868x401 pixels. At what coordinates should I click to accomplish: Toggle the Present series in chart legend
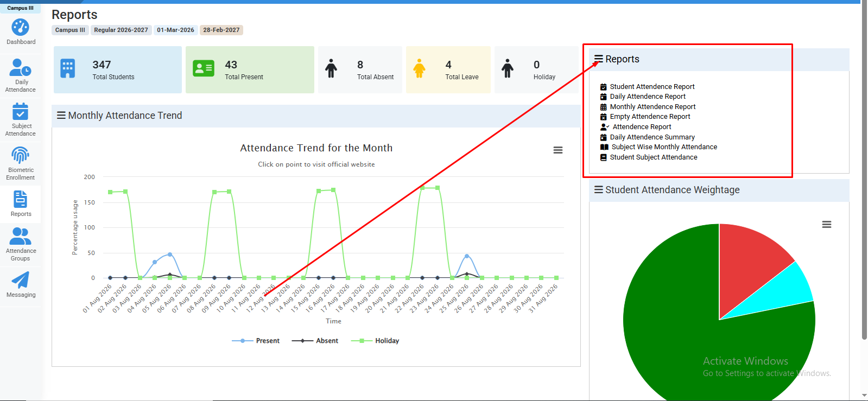256,341
